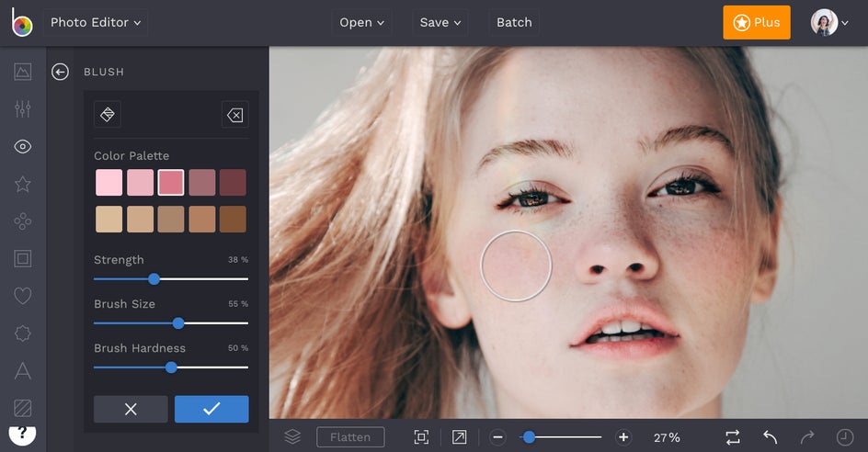Select the second light pink swatch

(140, 183)
